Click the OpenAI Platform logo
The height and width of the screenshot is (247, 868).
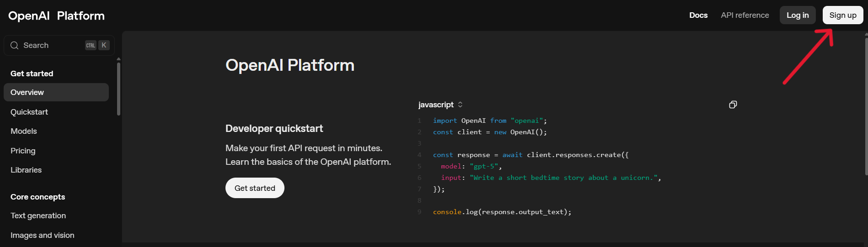(56, 16)
